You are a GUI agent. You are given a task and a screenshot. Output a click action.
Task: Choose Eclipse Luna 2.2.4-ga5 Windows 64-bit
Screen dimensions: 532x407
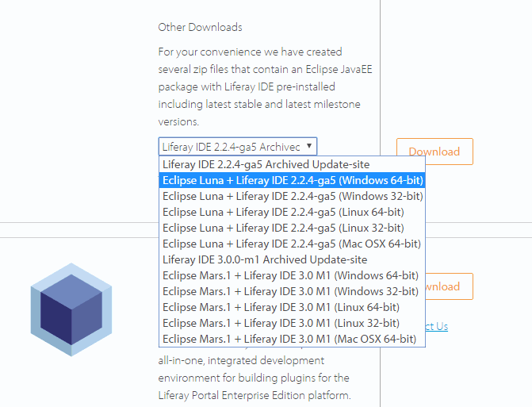pyautogui.click(x=292, y=180)
